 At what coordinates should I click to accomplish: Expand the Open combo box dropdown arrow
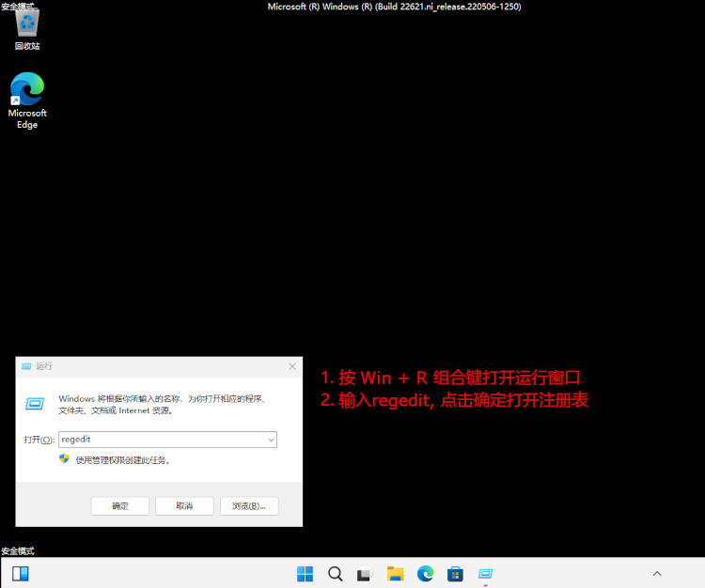click(271, 440)
